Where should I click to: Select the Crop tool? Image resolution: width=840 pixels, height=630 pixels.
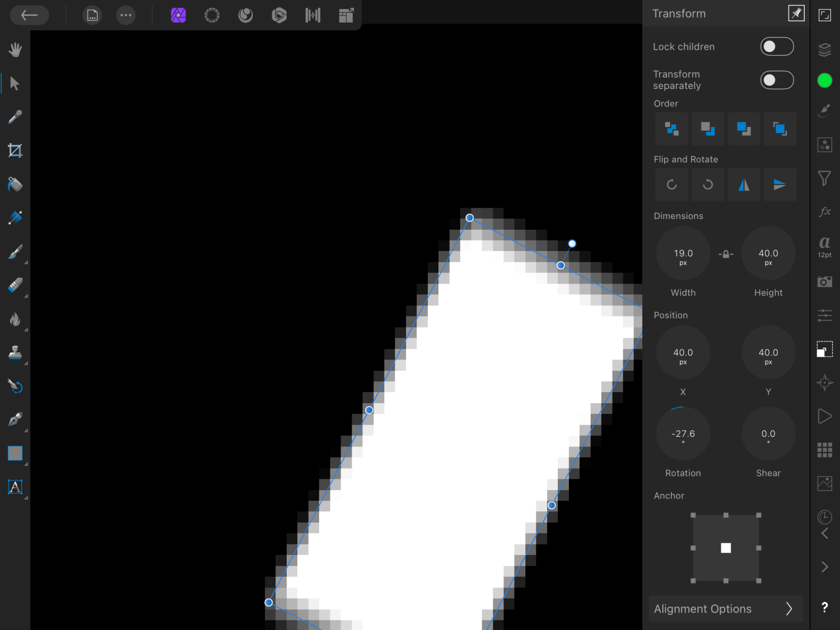(15, 150)
